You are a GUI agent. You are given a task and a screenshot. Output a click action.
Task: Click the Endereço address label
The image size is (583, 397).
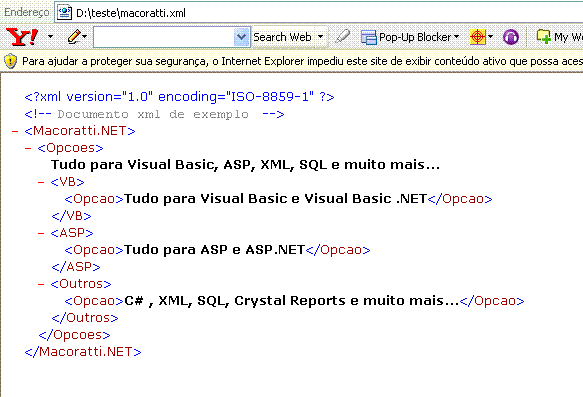coord(26,12)
